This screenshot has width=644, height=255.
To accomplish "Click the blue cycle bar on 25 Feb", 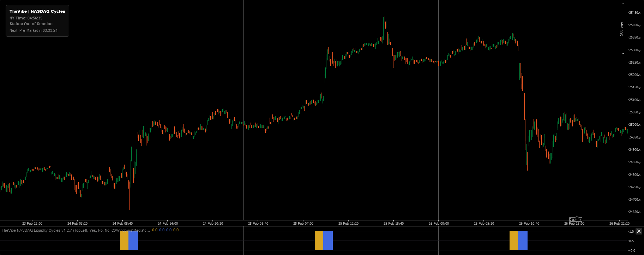I will pyautogui.click(x=328, y=241).
